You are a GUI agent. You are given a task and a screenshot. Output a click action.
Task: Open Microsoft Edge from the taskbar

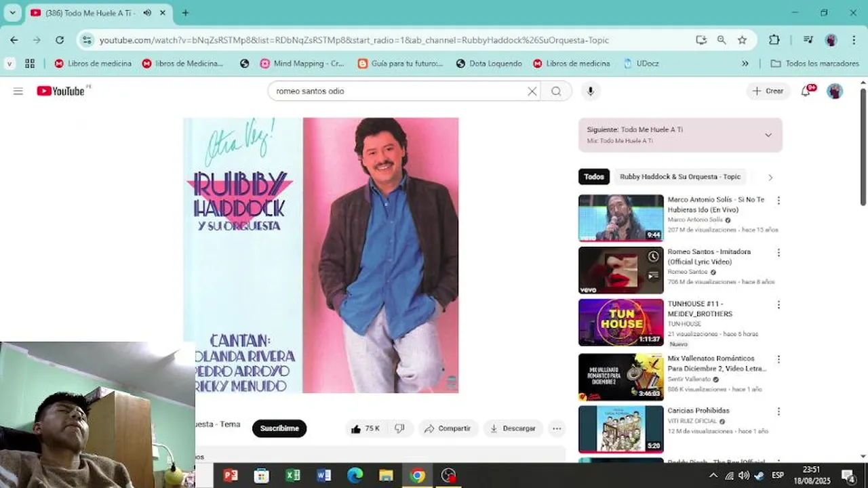click(355, 475)
